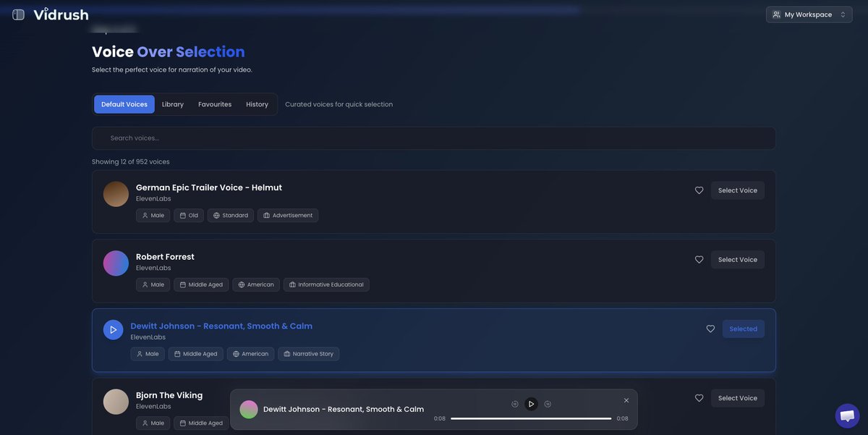Open the Library tab

(x=173, y=104)
